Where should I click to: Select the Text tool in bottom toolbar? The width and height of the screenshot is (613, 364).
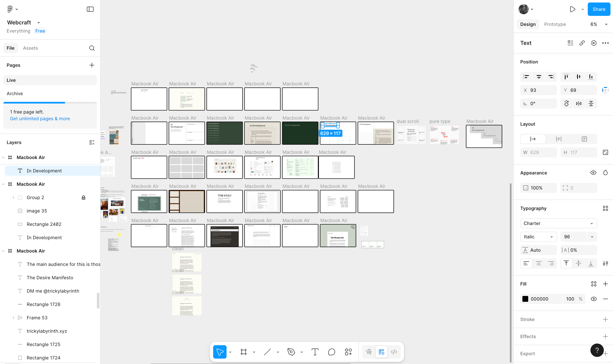pyautogui.click(x=315, y=352)
